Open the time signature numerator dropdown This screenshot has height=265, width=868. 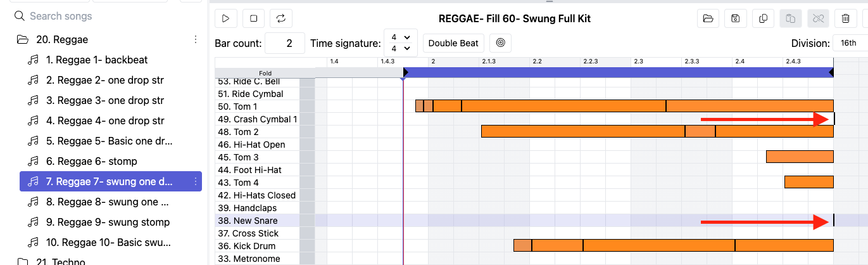pos(400,37)
